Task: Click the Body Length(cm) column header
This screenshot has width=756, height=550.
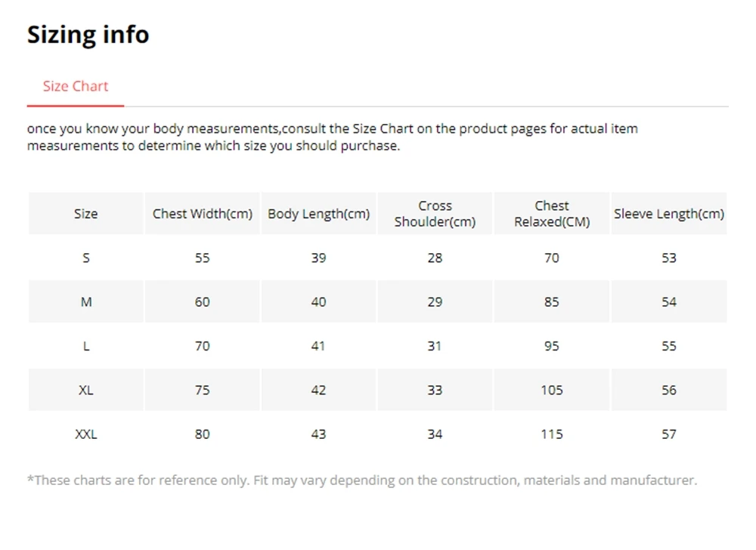Action: pyautogui.click(x=319, y=213)
